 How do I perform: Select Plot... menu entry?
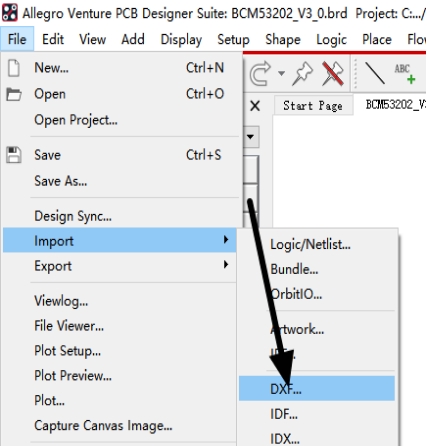pyautogui.click(x=120, y=400)
